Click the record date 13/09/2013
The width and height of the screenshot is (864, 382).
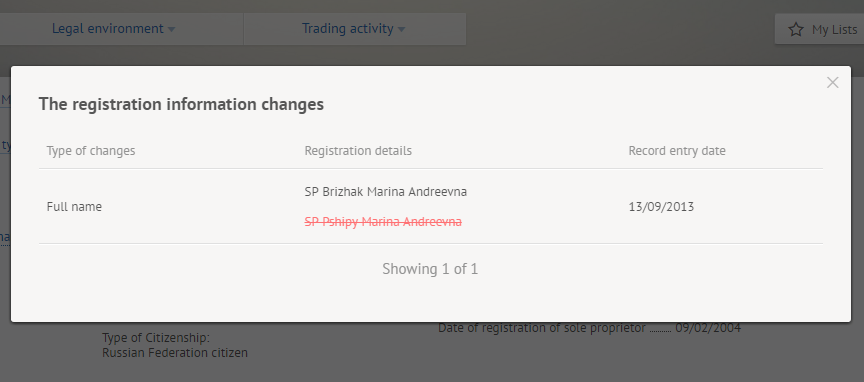661,207
